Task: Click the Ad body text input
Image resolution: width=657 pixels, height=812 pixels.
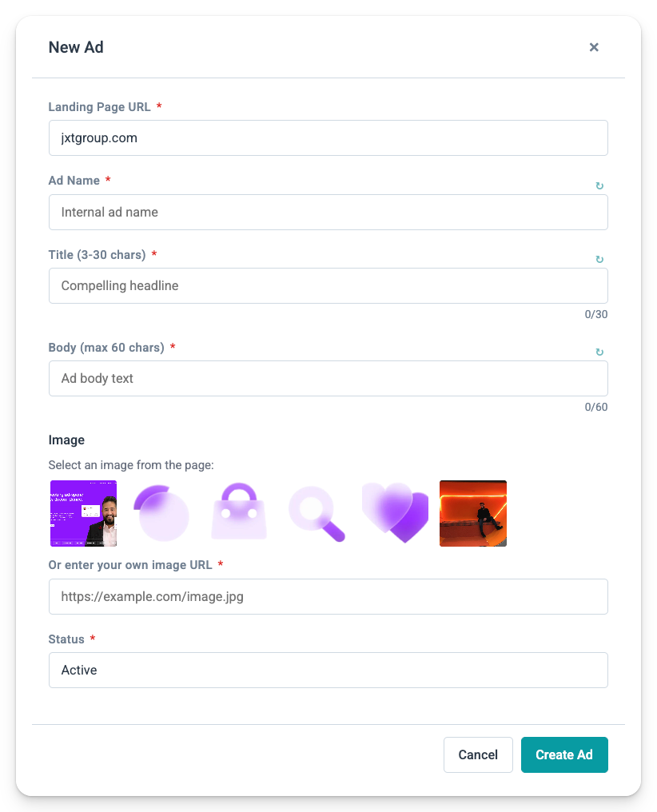Action: pos(328,379)
